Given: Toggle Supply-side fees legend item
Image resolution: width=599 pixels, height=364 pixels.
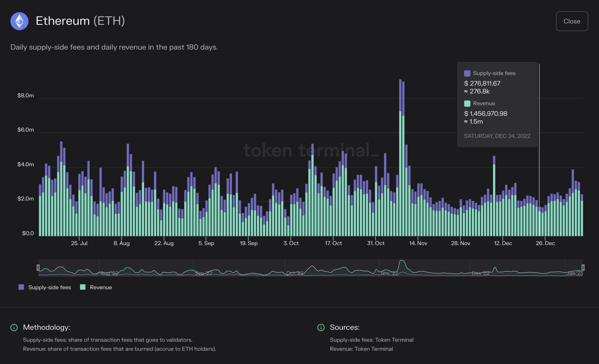Looking at the screenshot, I should click(x=49, y=287).
